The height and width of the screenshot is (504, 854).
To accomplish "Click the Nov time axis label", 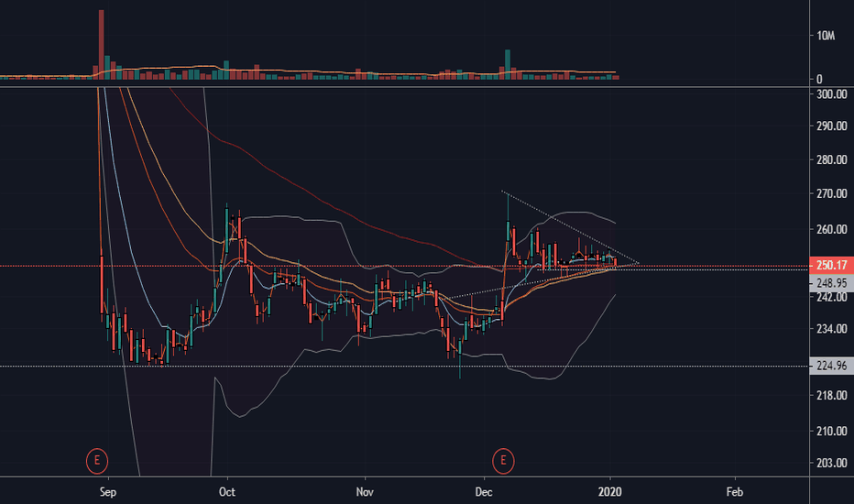I will coord(365,492).
